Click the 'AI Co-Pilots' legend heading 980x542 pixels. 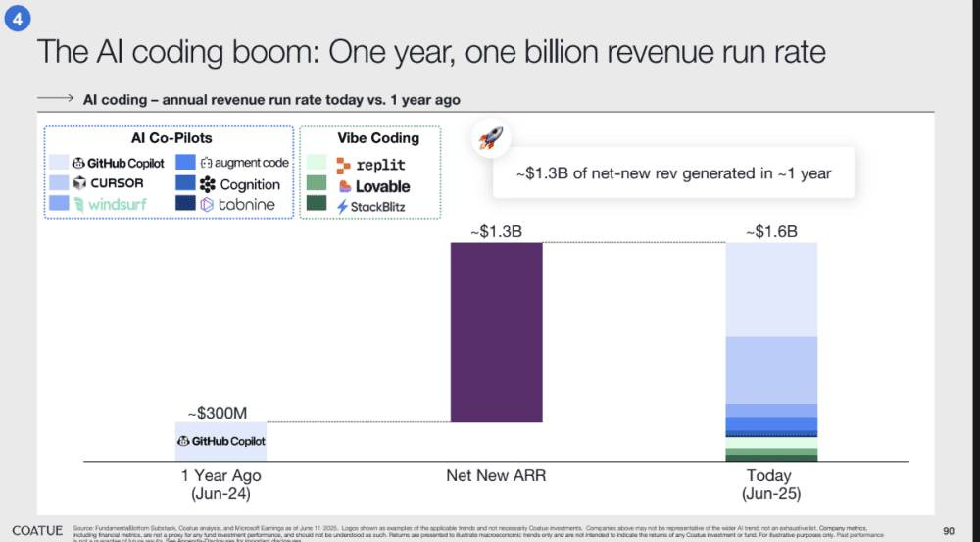coord(171,138)
